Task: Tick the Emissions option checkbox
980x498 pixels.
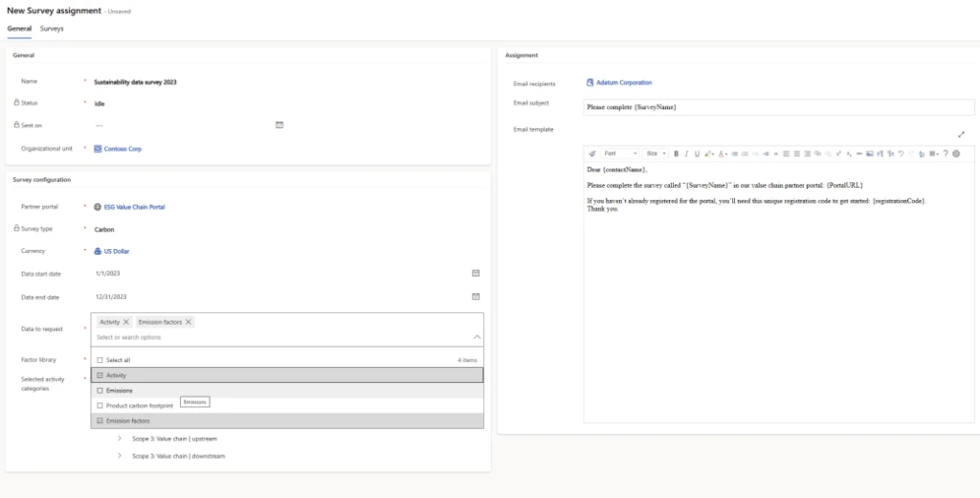Action: [x=100, y=391]
